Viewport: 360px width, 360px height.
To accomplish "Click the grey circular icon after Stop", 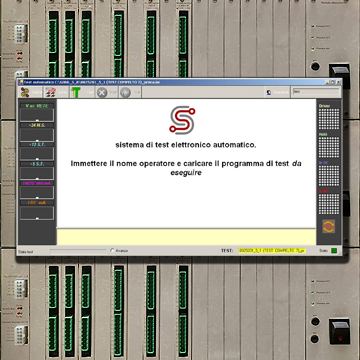I will tap(125, 92).
